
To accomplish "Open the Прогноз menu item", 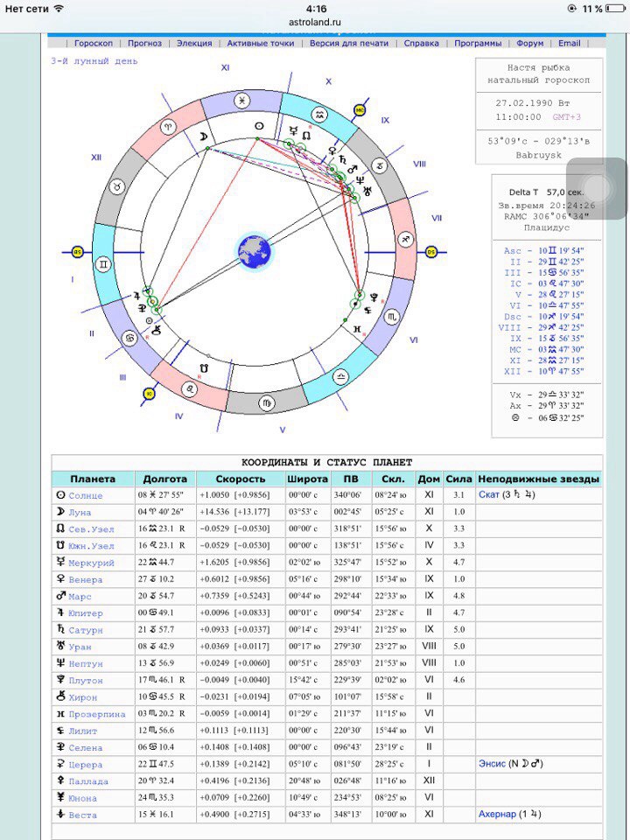I will (x=144, y=43).
